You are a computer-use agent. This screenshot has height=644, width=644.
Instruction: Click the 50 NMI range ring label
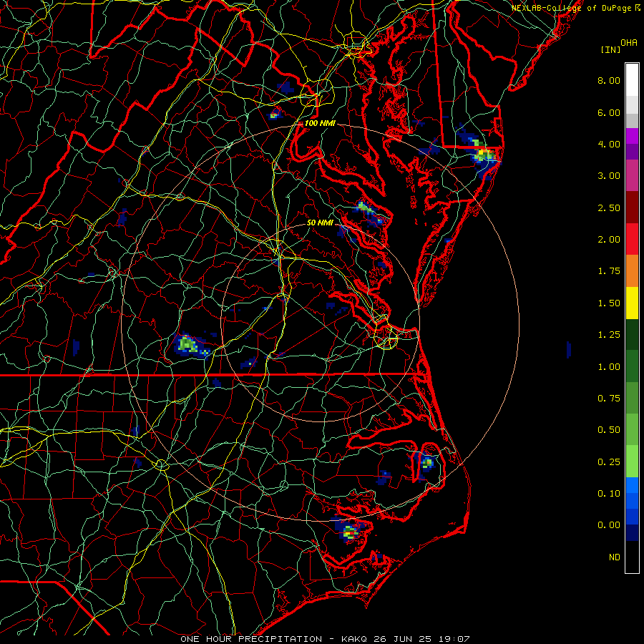[320, 223]
